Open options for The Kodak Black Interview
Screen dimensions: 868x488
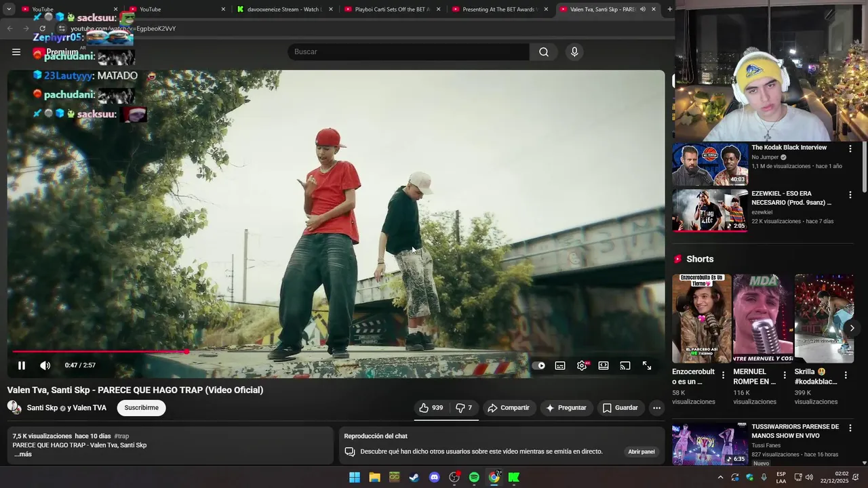[x=850, y=148]
